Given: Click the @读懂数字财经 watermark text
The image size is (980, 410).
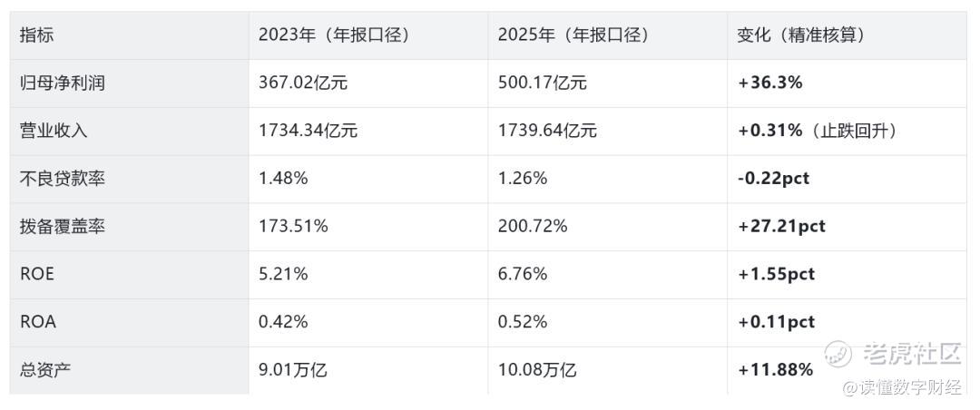Looking at the screenshot, I should pyautogui.click(x=902, y=388).
